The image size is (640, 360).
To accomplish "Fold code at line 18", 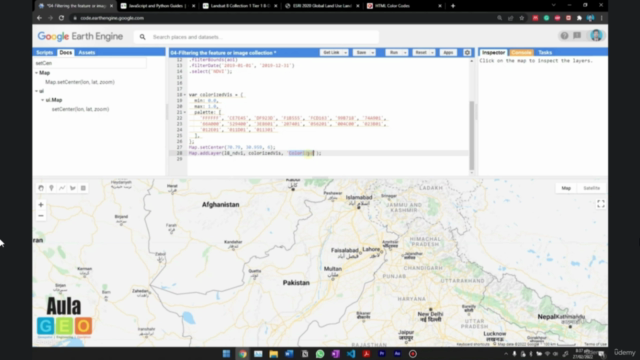I will pyautogui.click(x=185, y=95).
